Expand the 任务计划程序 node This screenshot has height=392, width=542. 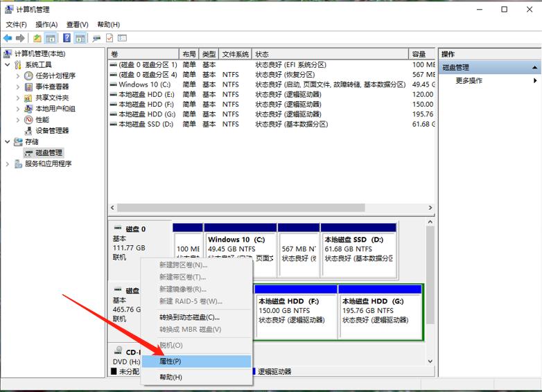coord(17,75)
